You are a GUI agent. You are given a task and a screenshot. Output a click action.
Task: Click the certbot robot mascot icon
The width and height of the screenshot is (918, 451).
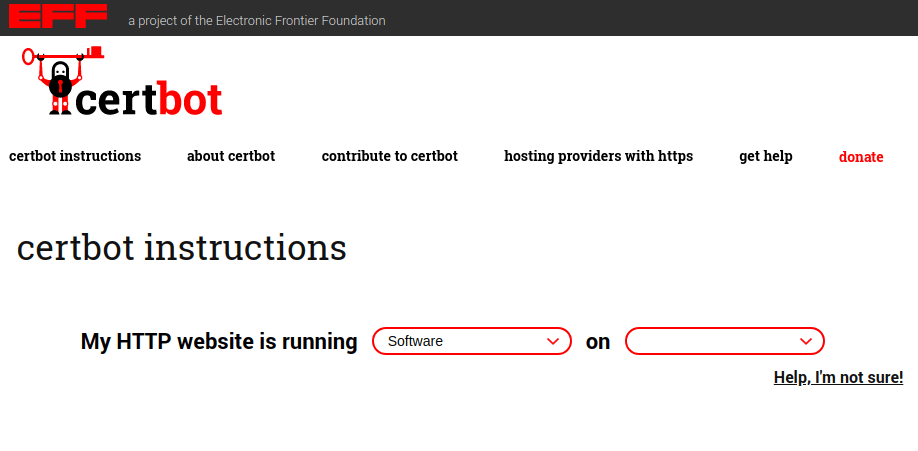(x=60, y=88)
